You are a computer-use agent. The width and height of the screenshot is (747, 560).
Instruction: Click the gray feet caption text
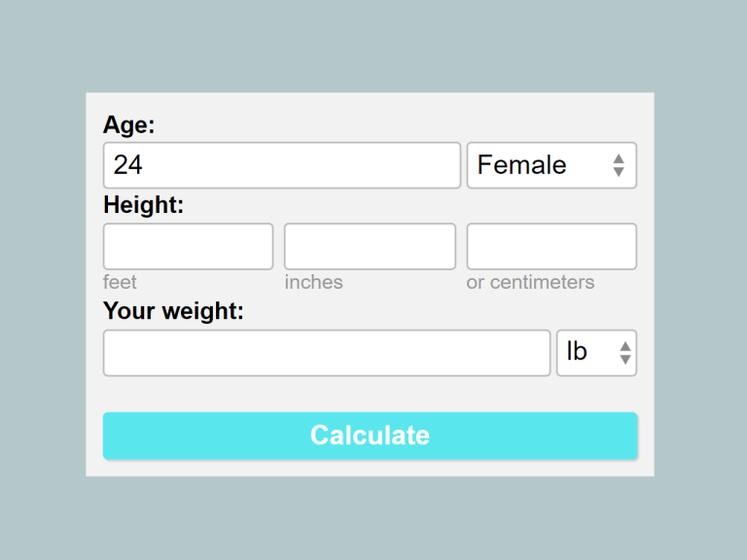click(x=120, y=282)
